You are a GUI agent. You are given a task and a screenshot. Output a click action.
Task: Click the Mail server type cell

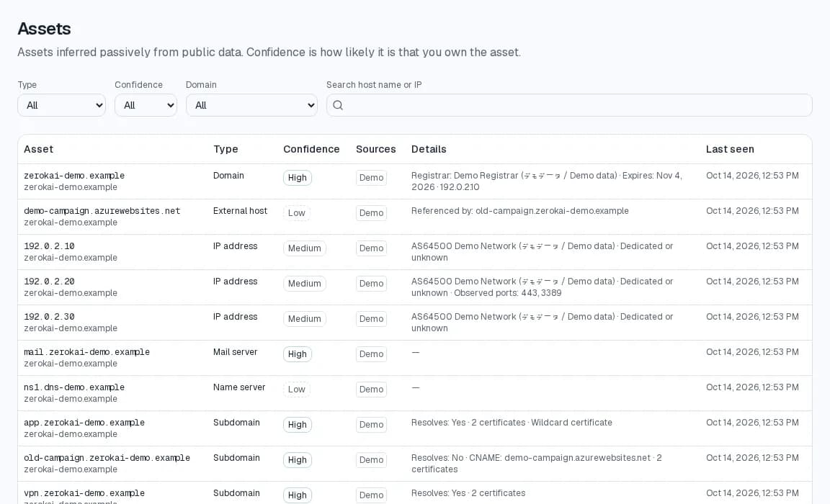[x=235, y=352]
